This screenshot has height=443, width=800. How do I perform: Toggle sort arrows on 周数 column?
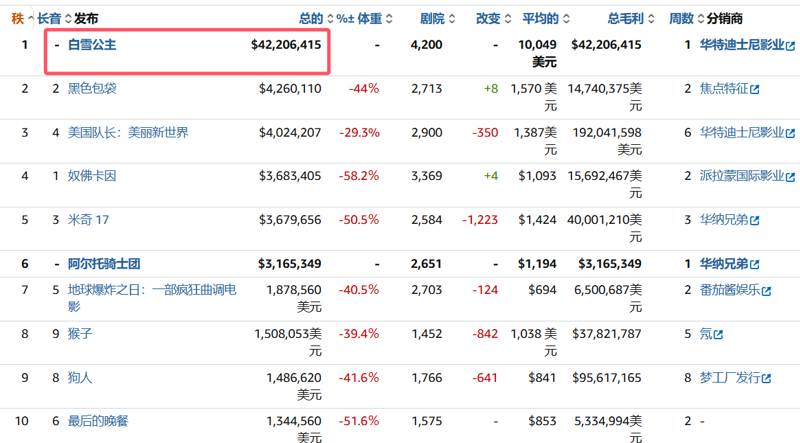click(x=701, y=19)
